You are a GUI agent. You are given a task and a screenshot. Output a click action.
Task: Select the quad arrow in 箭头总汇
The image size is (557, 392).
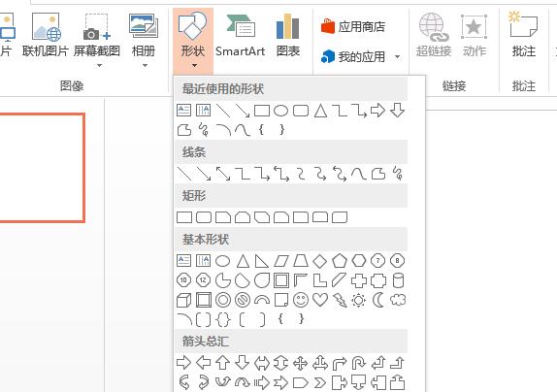pyautogui.click(x=301, y=363)
